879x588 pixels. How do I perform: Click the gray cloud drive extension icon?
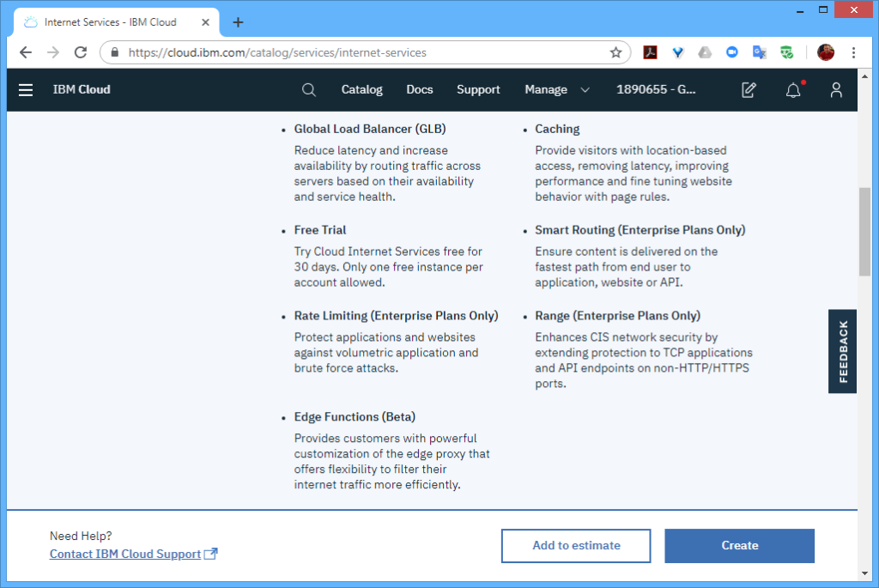(705, 52)
